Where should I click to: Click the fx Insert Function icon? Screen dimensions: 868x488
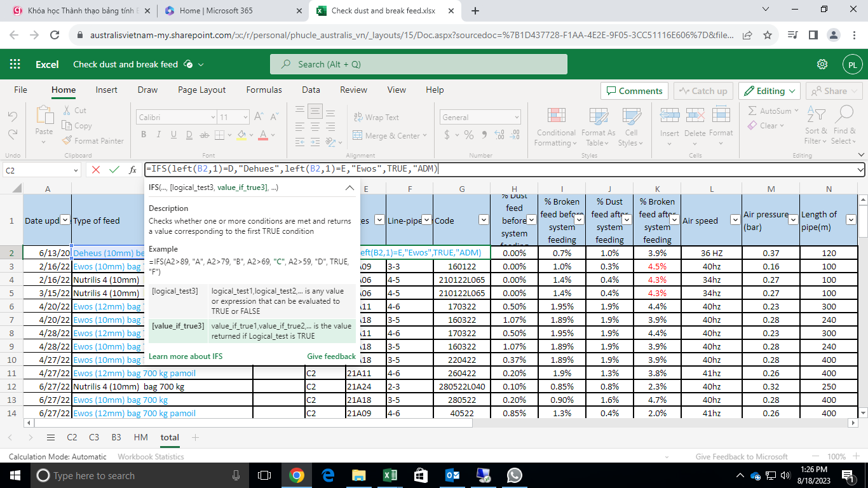coord(133,170)
